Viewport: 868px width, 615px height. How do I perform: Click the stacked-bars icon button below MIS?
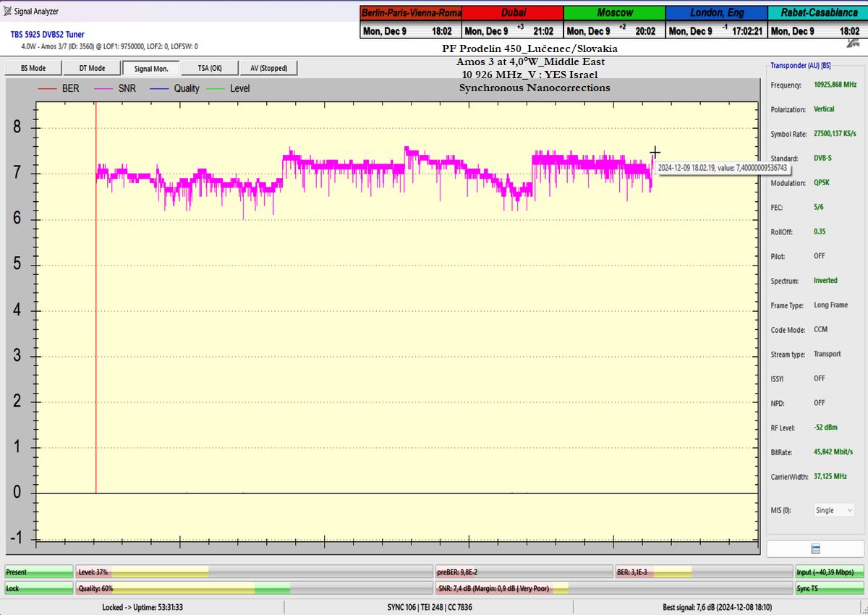(x=815, y=548)
